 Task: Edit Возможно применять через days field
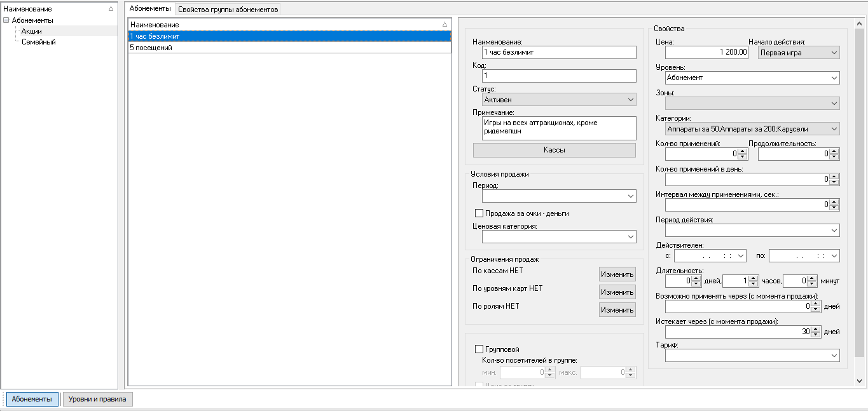click(x=738, y=306)
